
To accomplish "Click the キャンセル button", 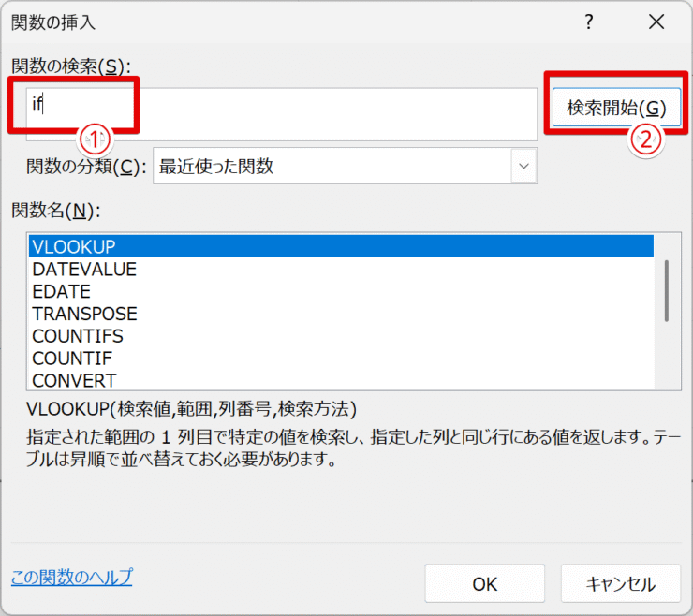I will point(621,583).
